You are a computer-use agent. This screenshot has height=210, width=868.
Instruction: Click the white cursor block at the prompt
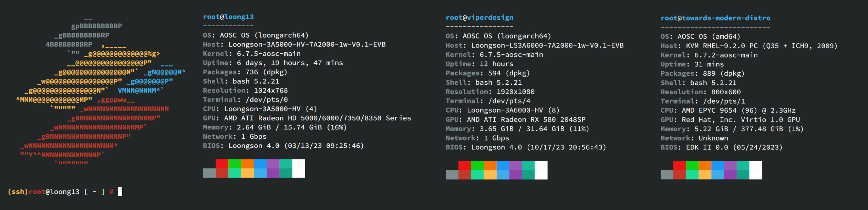120,192
